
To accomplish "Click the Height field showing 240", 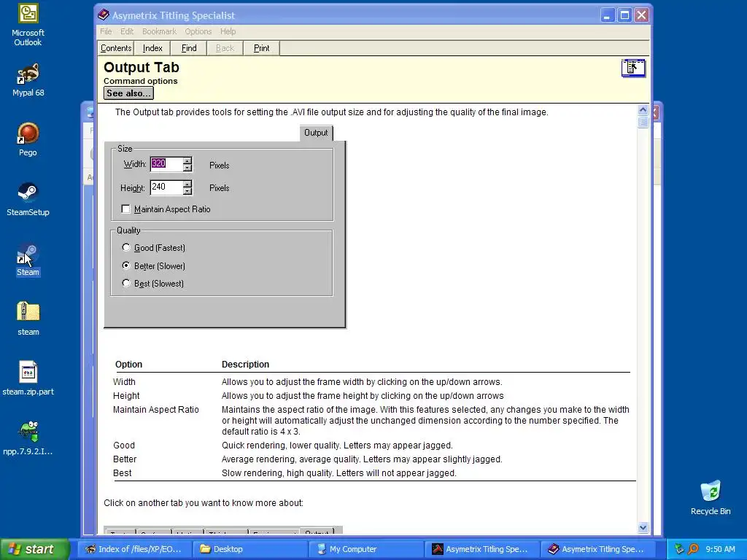I will [167, 187].
